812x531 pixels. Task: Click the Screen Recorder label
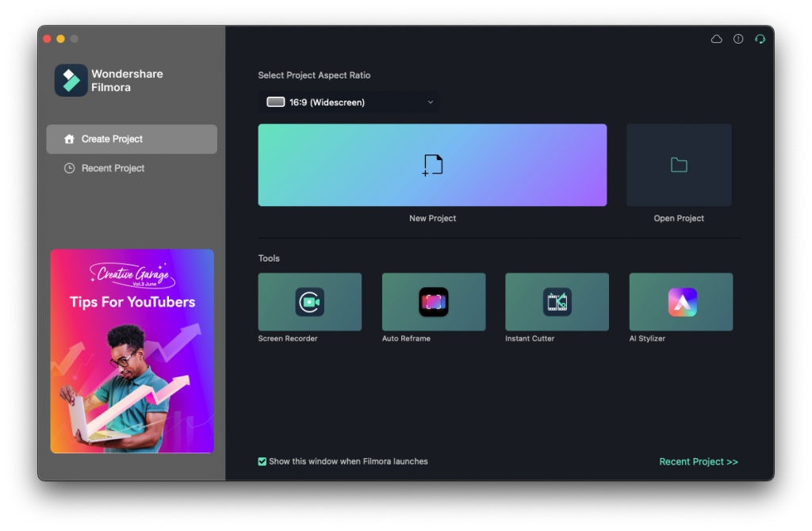point(288,338)
